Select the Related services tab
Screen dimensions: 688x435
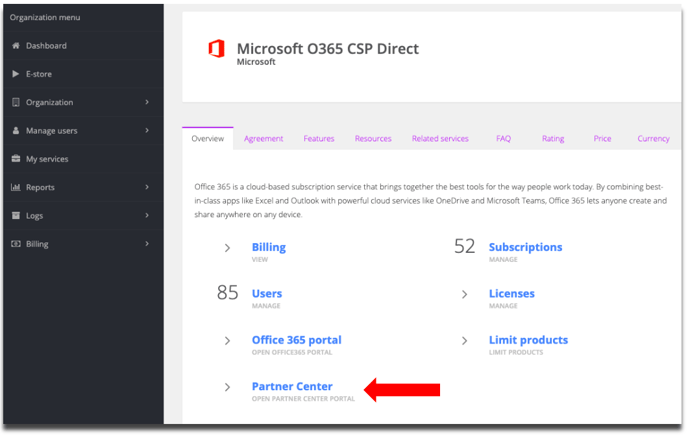coord(440,139)
